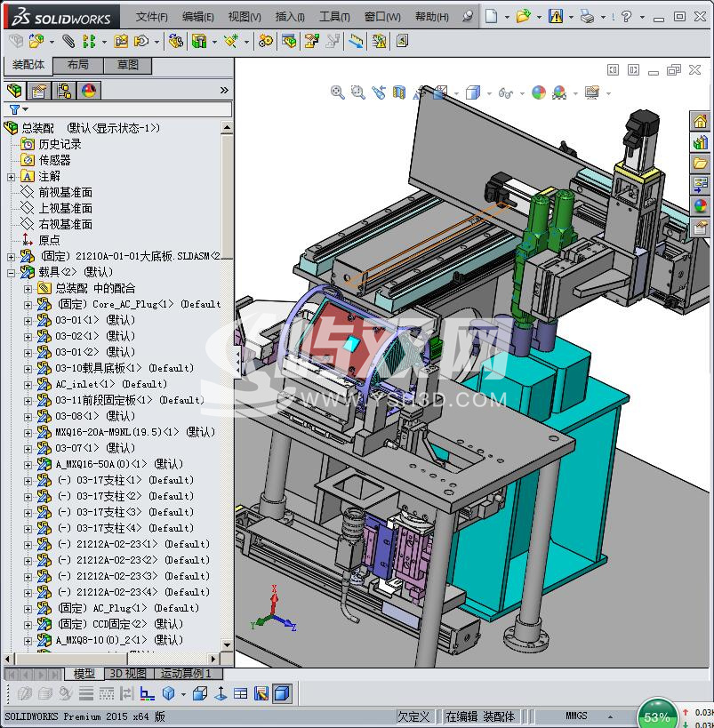Select the 传感器 tree item
Image resolution: width=714 pixels, height=728 pixels.
[54, 160]
